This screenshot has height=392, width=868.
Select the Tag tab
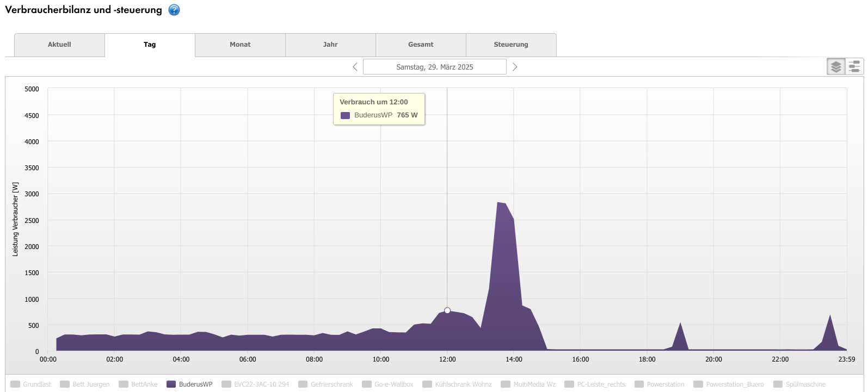pos(150,45)
